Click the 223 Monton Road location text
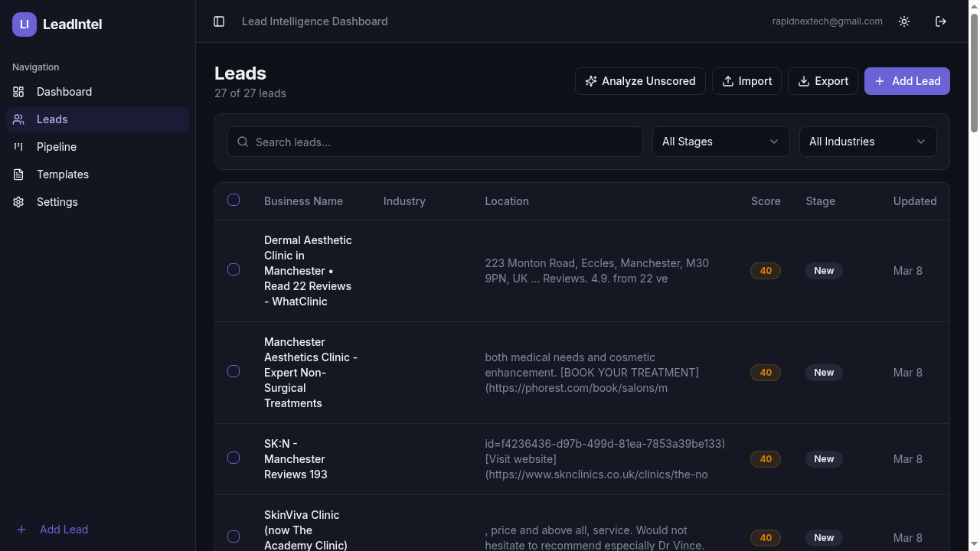 point(597,271)
